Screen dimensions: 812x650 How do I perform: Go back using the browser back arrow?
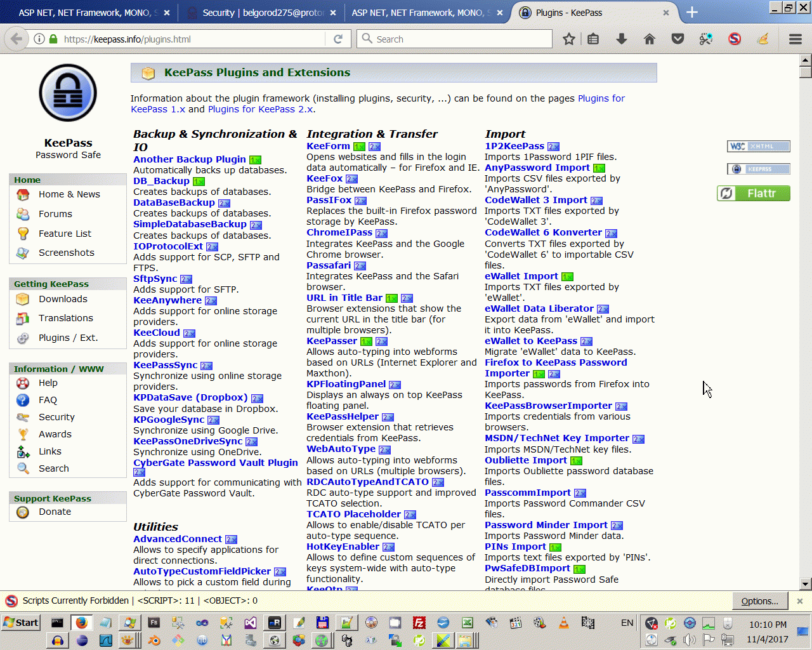pyautogui.click(x=16, y=39)
